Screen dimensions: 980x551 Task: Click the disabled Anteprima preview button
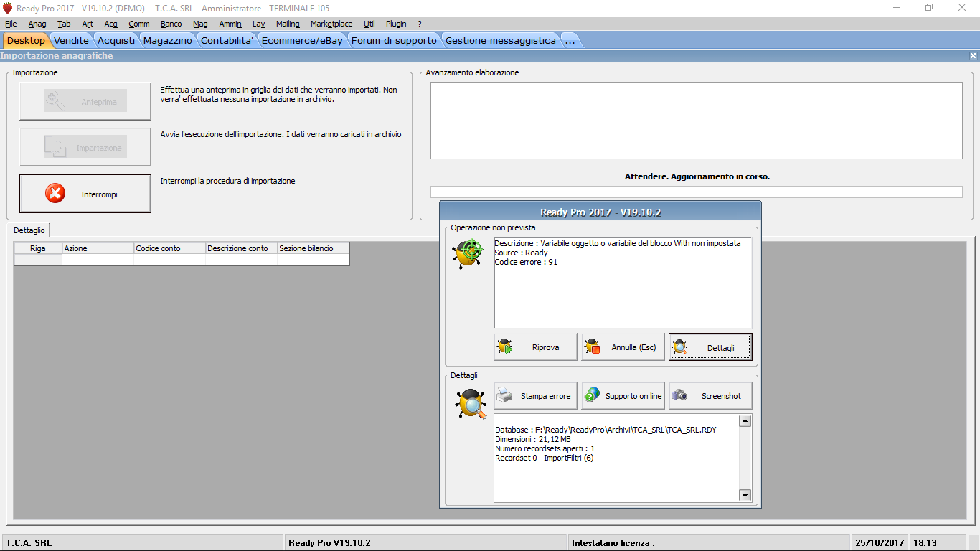pyautogui.click(x=85, y=101)
